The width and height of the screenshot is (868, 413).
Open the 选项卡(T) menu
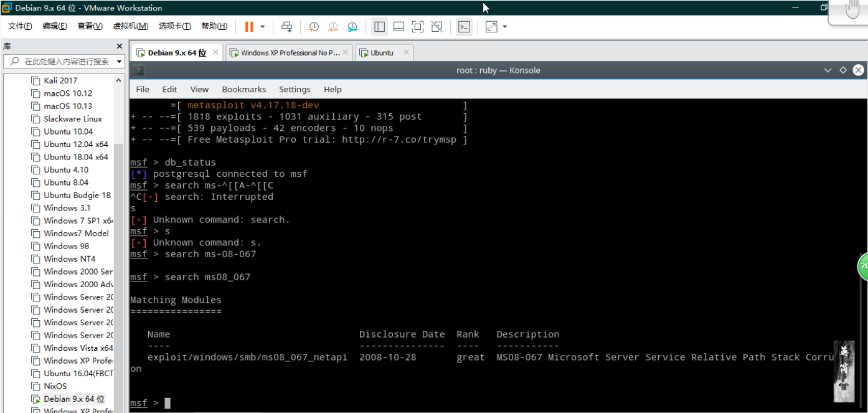[x=175, y=26]
